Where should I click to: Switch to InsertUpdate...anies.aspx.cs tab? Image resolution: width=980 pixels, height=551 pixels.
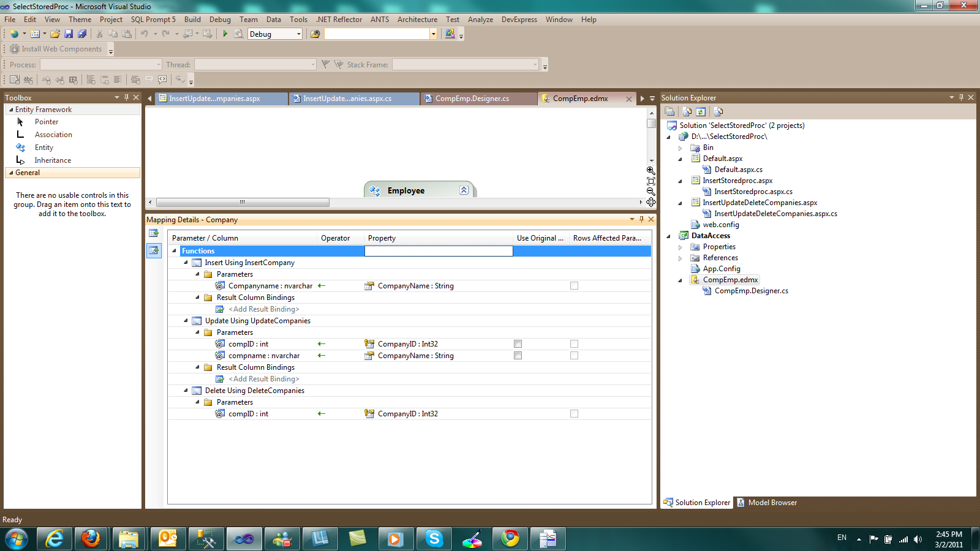click(354, 99)
